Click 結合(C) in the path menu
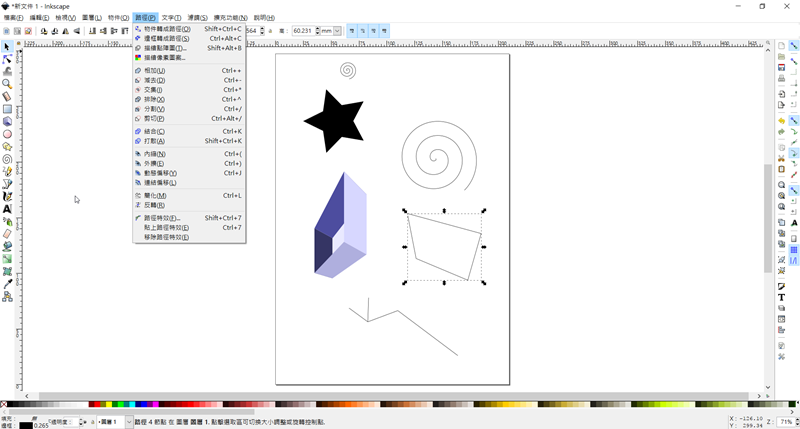Viewport: 800px width, 429px height. click(x=154, y=131)
